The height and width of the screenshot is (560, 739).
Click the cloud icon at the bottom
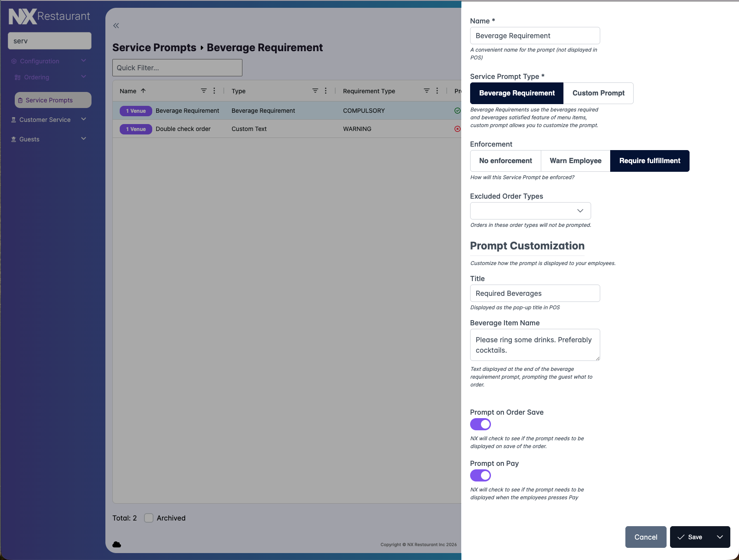point(117,544)
